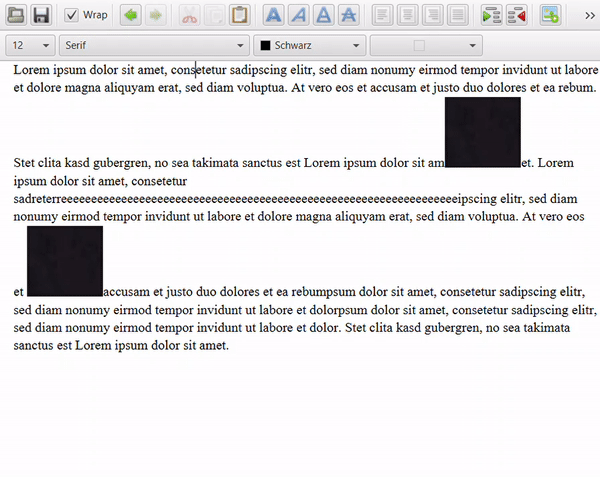The width and height of the screenshot is (600, 477).
Task: Align text right
Action: 432,15
